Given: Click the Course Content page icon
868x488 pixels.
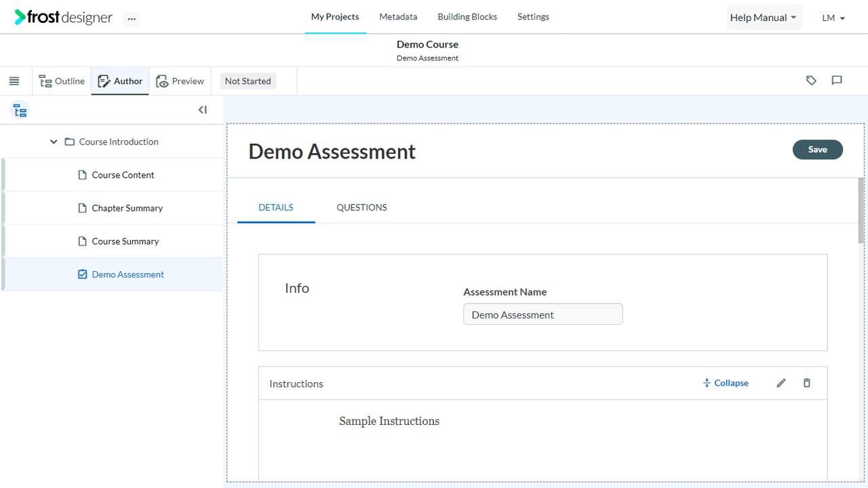Looking at the screenshot, I should tap(83, 175).
